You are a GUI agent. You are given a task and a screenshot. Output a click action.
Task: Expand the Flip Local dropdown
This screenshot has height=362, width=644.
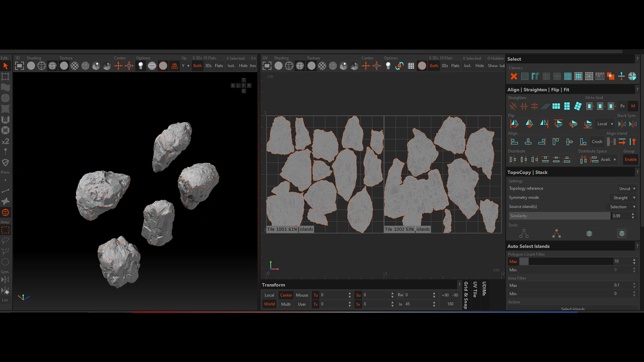pyautogui.click(x=605, y=124)
